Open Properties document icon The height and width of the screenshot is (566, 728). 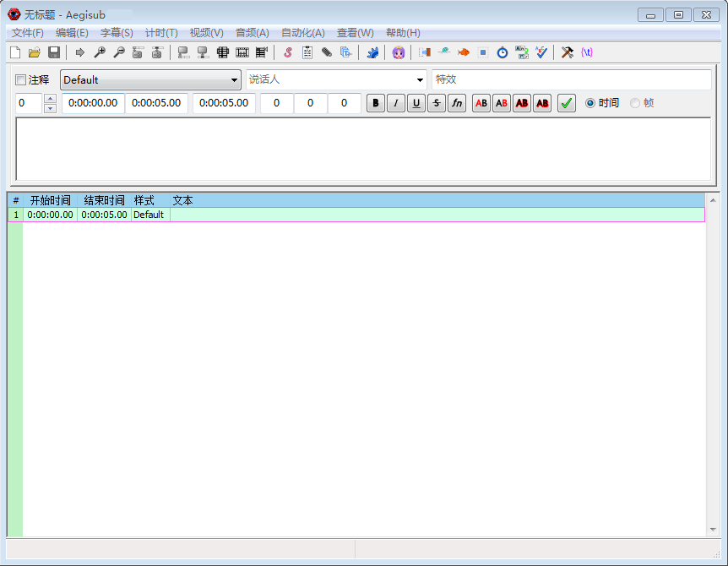307,52
